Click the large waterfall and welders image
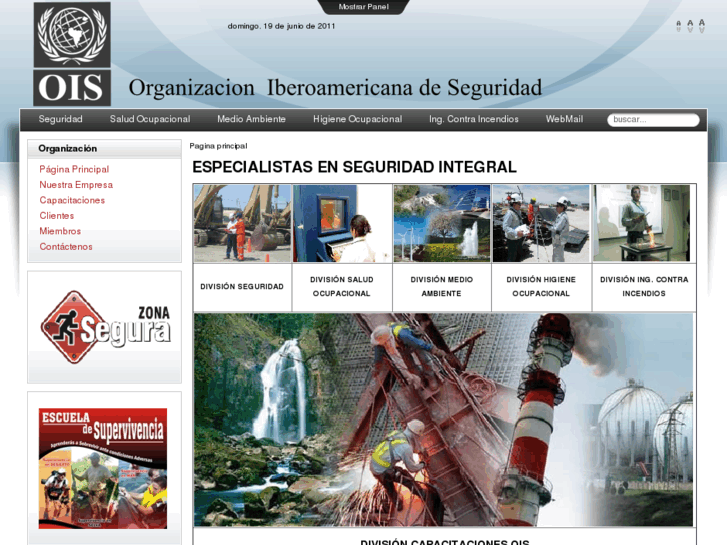 444,420
